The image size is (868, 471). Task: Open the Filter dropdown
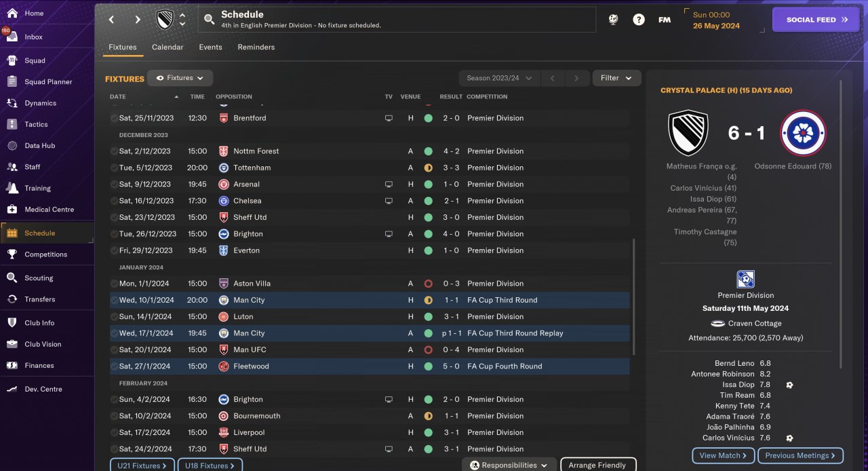pyautogui.click(x=616, y=78)
